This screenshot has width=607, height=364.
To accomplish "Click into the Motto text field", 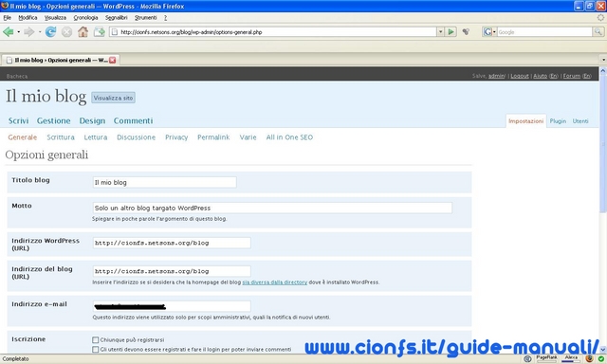I will pyautogui.click(x=272, y=208).
